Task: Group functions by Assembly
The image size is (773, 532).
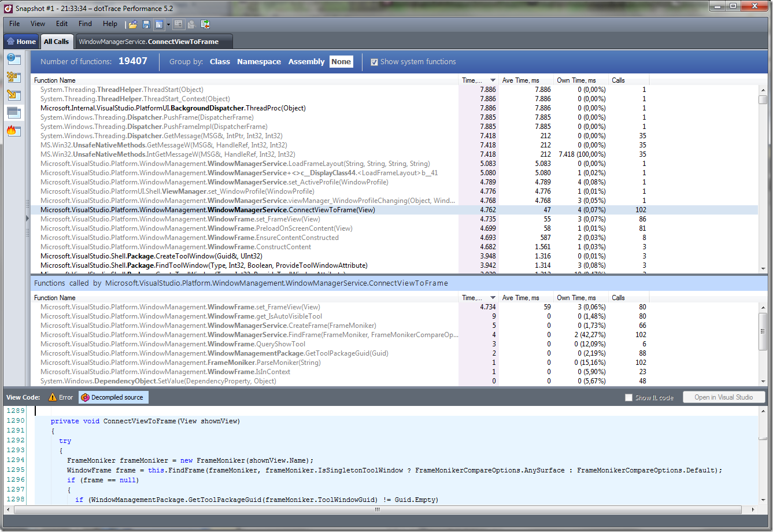Action: tap(306, 62)
